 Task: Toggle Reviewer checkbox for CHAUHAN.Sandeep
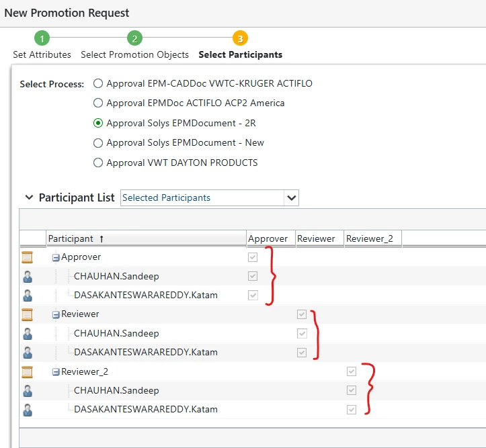(x=302, y=333)
